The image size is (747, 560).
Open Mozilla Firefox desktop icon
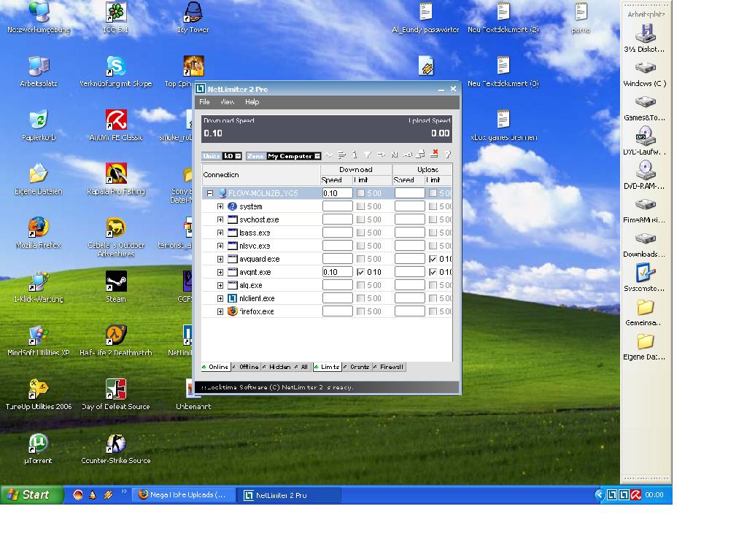[x=39, y=227]
